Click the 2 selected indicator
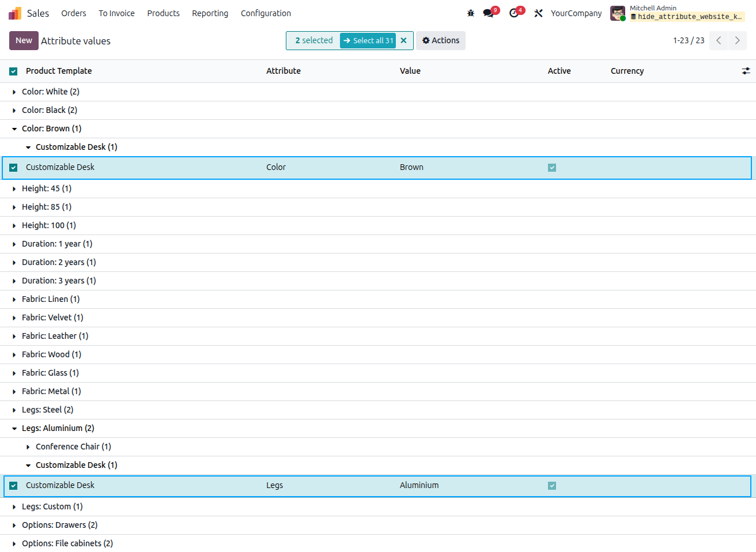Image resolution: width=756 pixels, height=552 pixels. coord(314,40)
